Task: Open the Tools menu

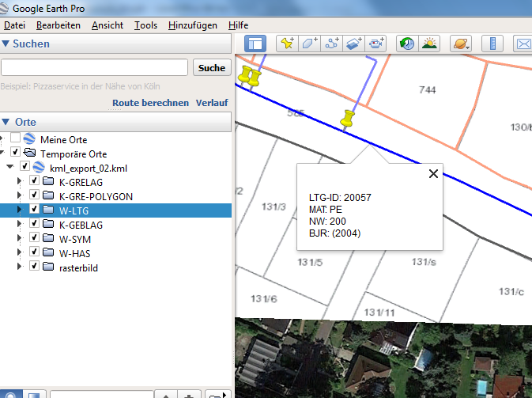Action: tap(145, 25)
